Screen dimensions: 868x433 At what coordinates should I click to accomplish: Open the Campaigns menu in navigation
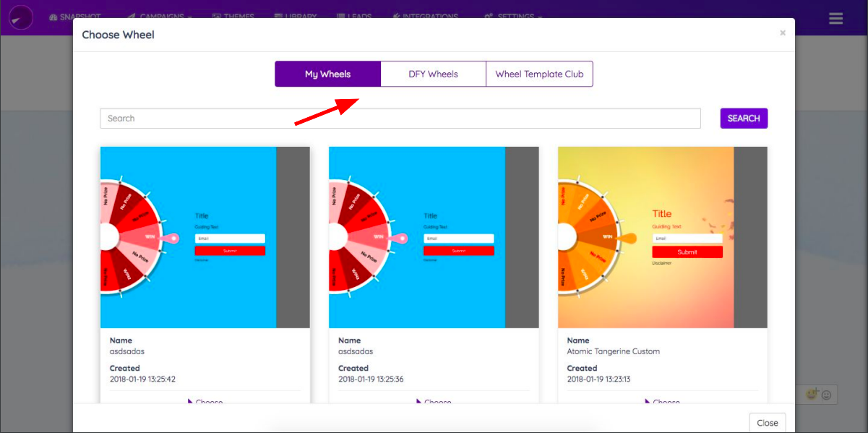tap(160, 17)
